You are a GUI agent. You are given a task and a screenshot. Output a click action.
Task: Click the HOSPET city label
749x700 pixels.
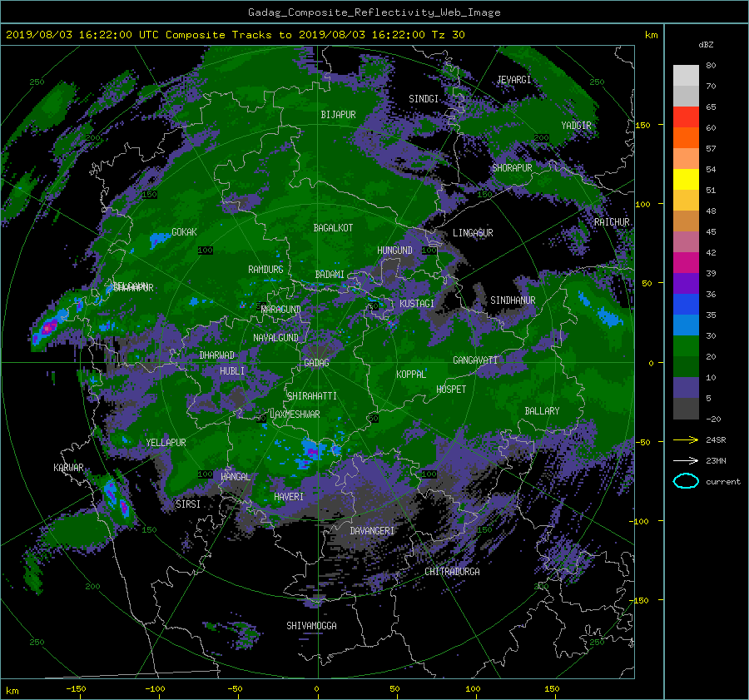click(451, 390)
